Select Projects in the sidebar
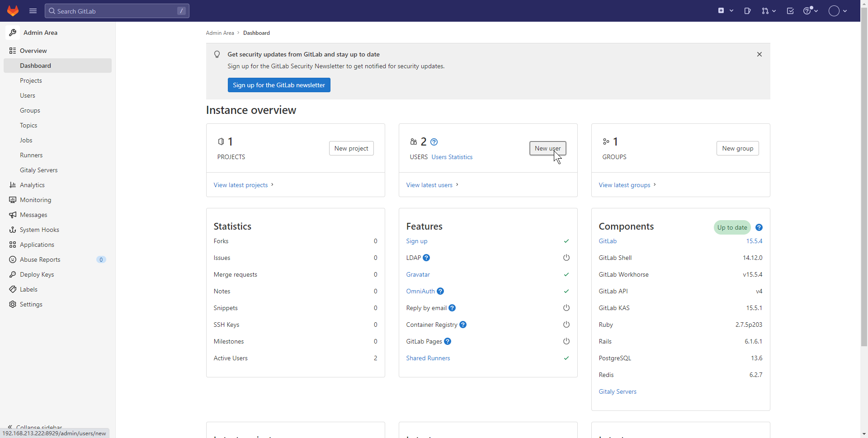This screenshot has height=438, width=868. coord(31,80)
